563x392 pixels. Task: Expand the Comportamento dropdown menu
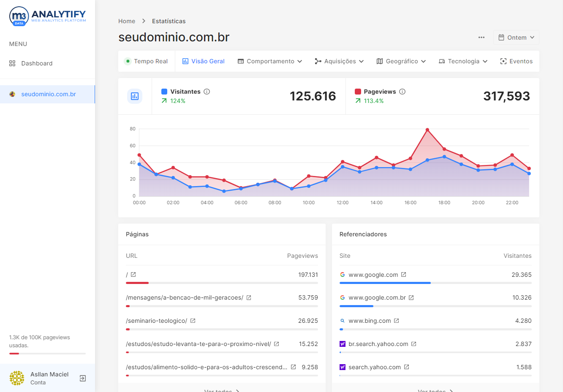[270, 61]
